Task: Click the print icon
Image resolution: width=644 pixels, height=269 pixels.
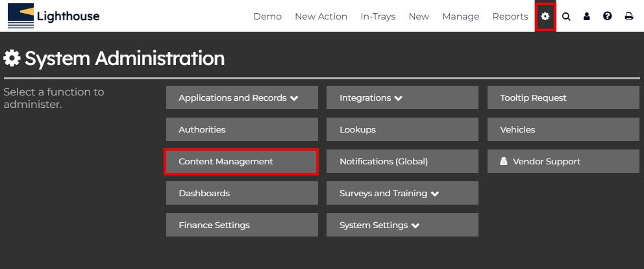Action: click(x=628, y=16)
